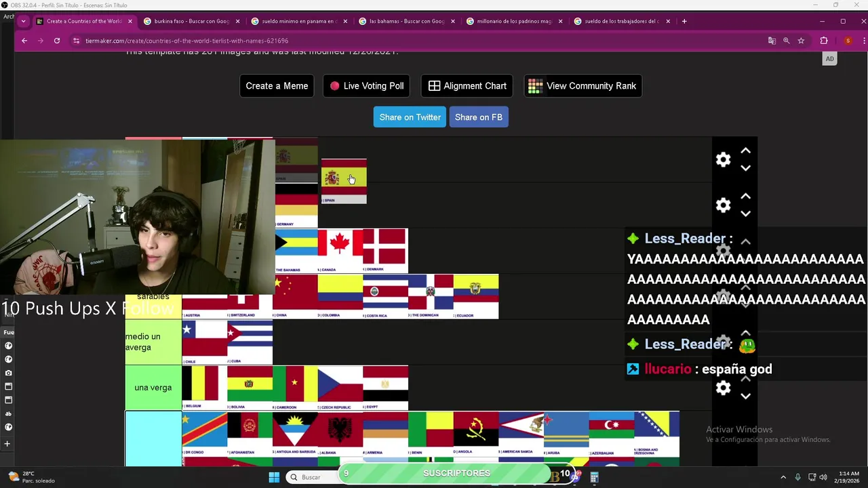This screenshot has height=488, width=868.
Task: Move the 'una verga' tier row down
Action: tap(746, 396)
